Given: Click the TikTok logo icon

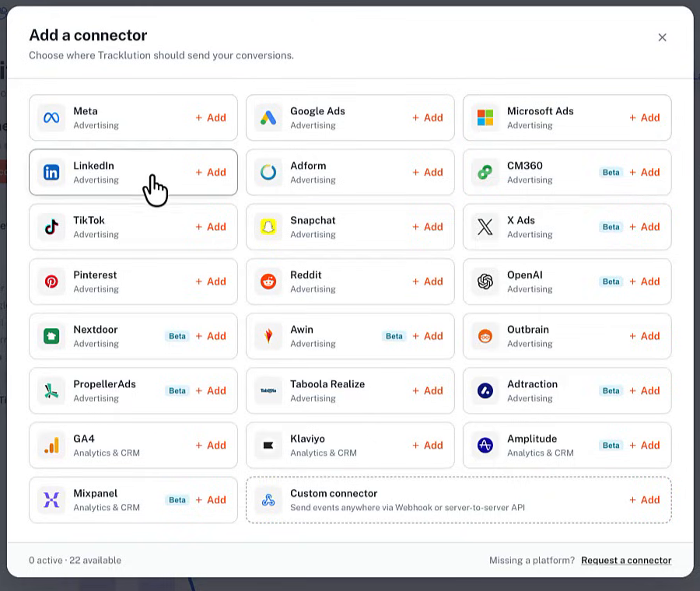Looking at the screenshot, I should [51, 227].
